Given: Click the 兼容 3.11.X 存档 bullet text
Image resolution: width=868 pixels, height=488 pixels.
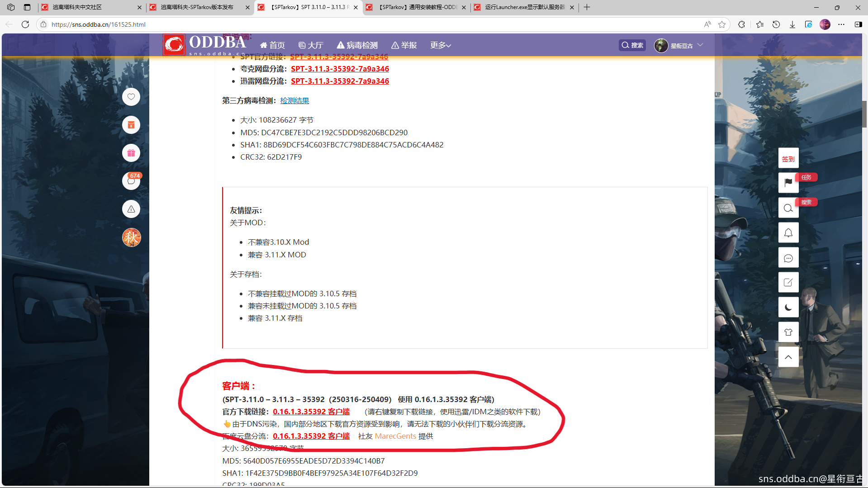Looking at the screenshot, I should (275, 318).
